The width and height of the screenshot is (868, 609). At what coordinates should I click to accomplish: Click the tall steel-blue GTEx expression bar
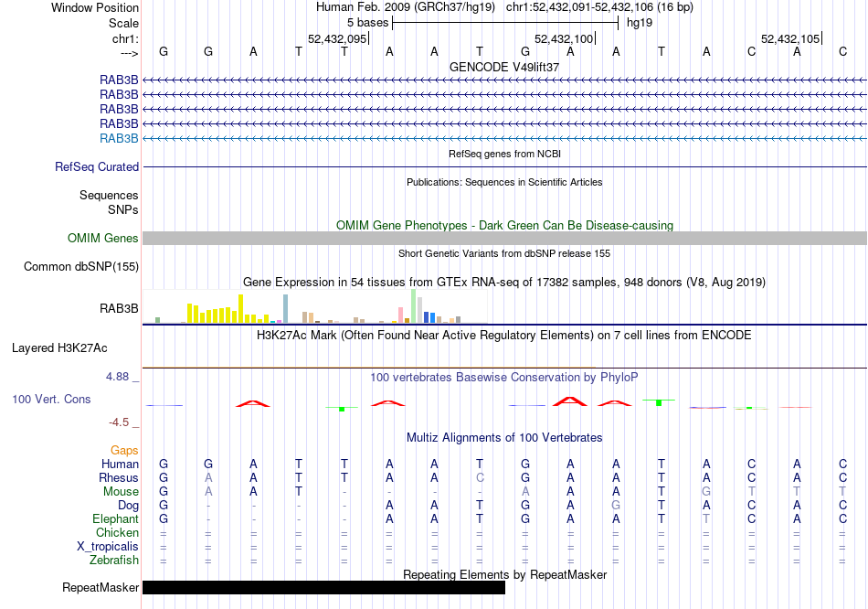286,309
